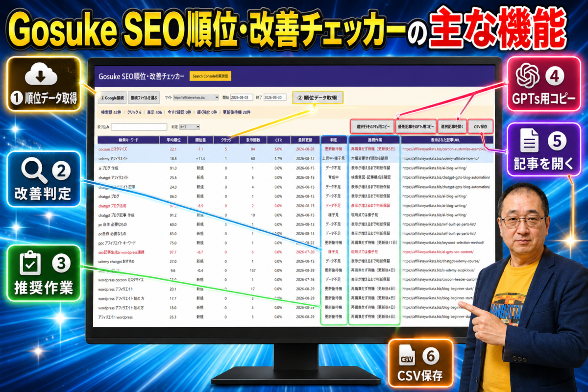Select the udemy chatgpt おすすめ row
This screenshot has width=588, height=392.
coord(295,261)
